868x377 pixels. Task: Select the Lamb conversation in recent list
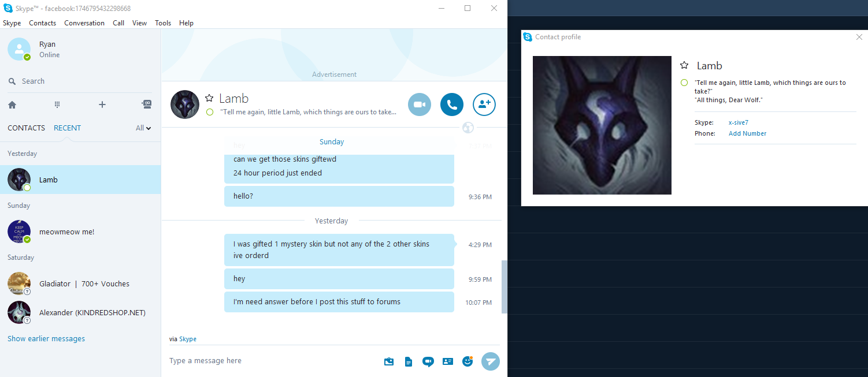tap(80, 180)
